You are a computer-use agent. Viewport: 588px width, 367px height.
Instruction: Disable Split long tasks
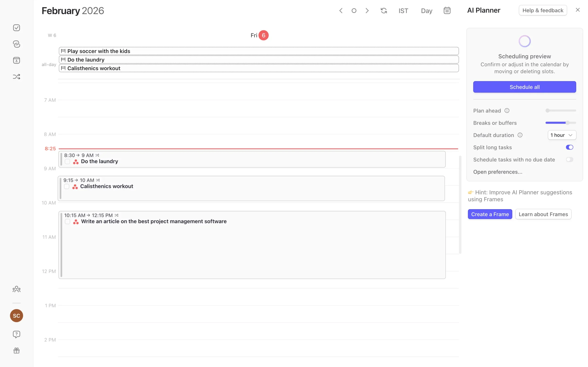pyautogui.click(x=570, y=147)
